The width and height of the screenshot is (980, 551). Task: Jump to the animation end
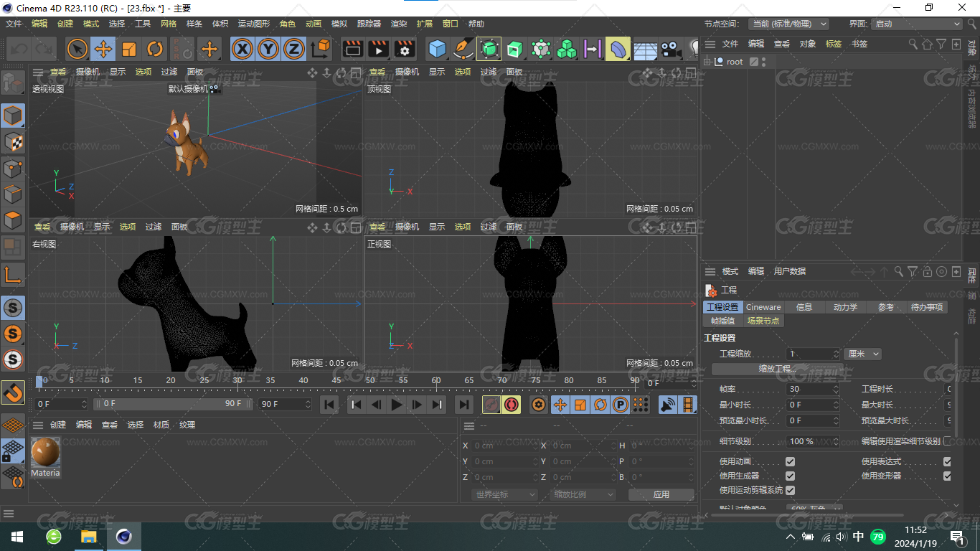[x=464, y=405]
